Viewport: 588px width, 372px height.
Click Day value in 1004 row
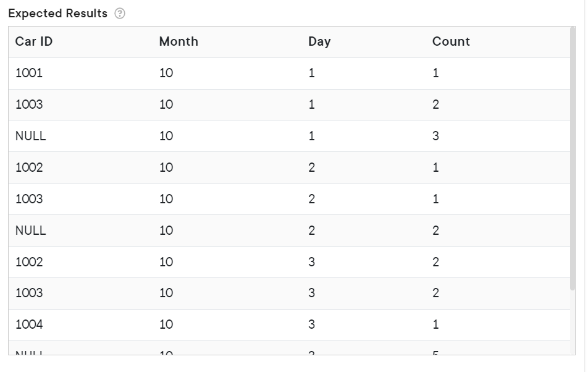pos(312,324)
